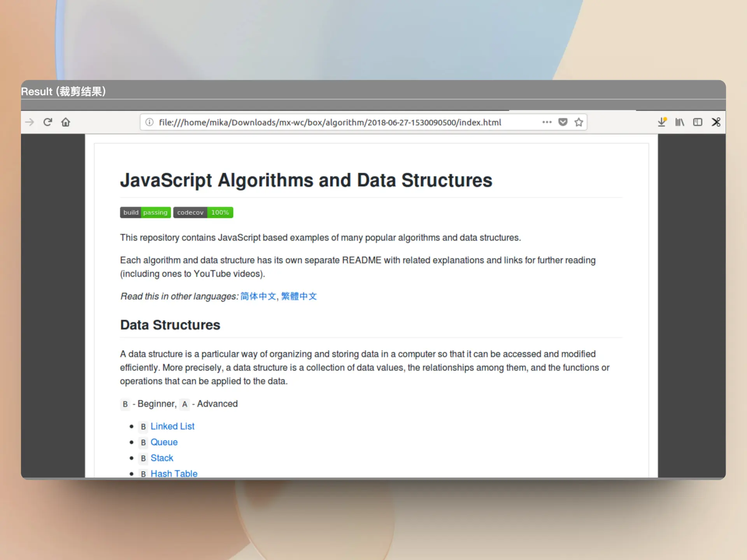Screen dimensions: 747x560
Task: Open the Hash Table link
Action: [174, 473]
